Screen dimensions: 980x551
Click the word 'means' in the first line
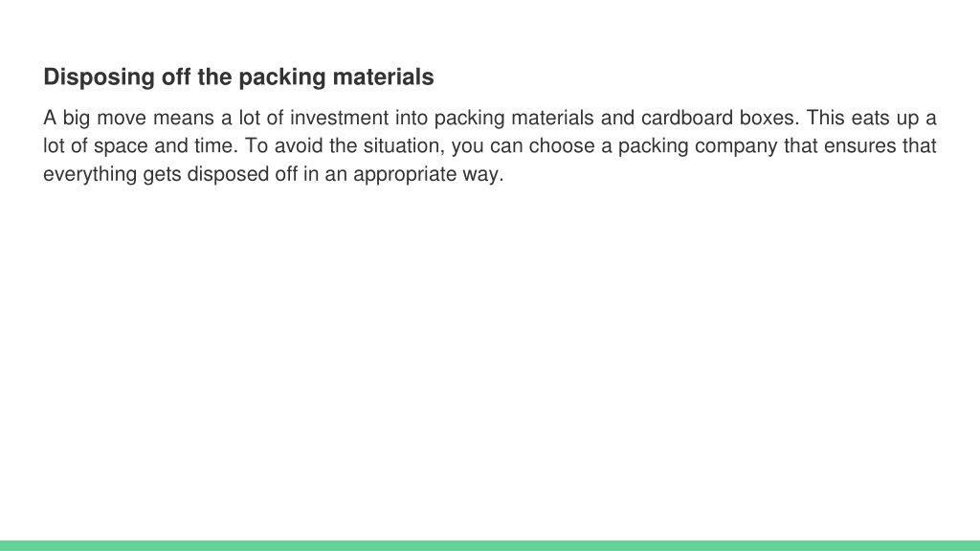(183, 118)
